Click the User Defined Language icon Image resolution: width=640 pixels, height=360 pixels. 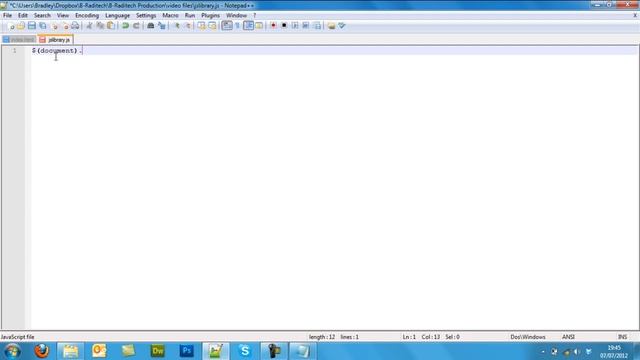tap(259, 26)
